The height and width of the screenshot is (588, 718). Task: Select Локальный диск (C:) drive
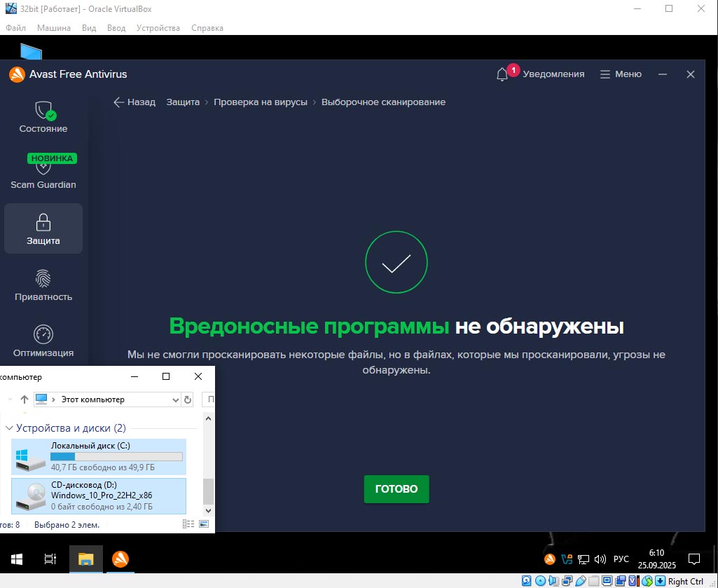point(99,456)
